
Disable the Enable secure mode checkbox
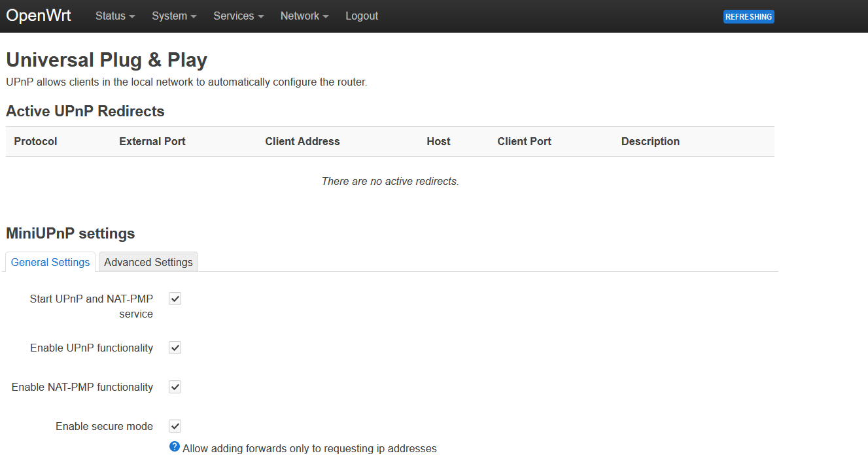pos(174,425)
